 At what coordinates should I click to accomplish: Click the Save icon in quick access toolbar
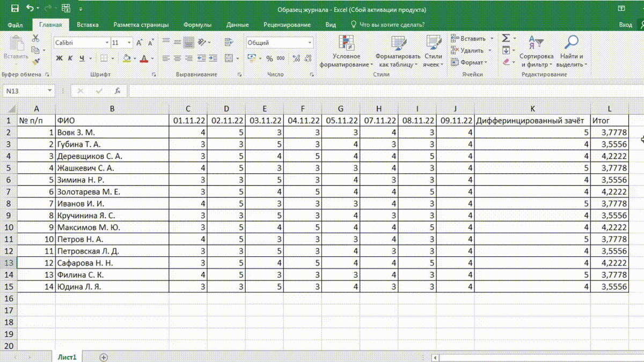click(14, 9)
